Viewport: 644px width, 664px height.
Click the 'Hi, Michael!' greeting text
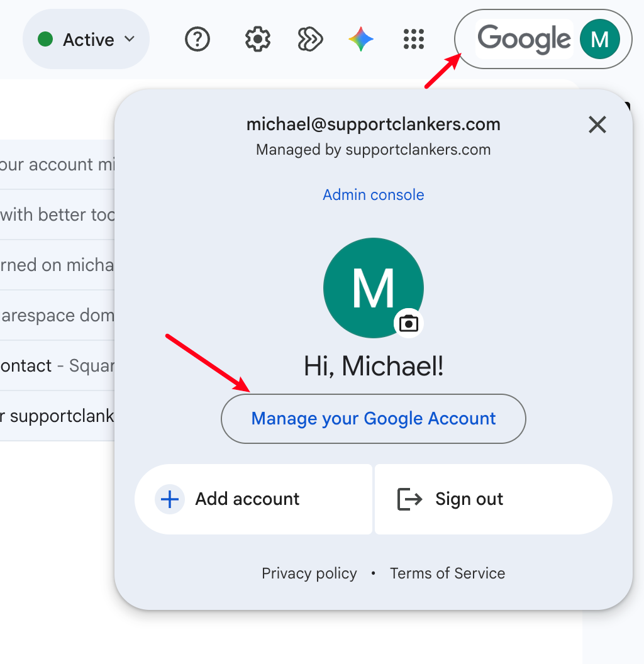click(374, 366)
